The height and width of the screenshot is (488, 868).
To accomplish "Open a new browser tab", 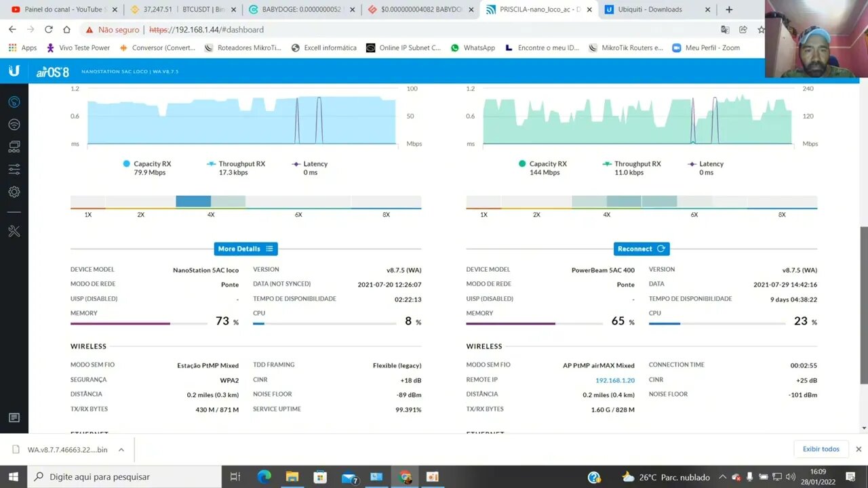I will (x=729, y=9).
